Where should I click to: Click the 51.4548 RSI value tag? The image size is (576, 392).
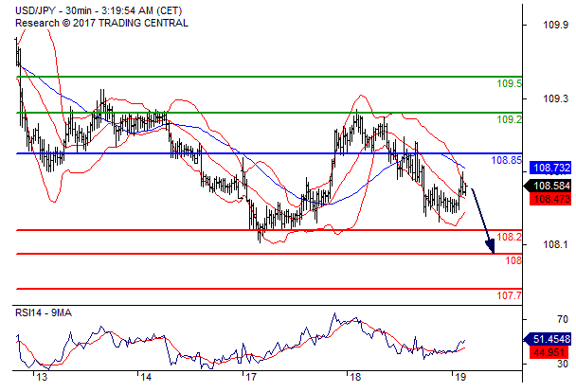point(548,339)
